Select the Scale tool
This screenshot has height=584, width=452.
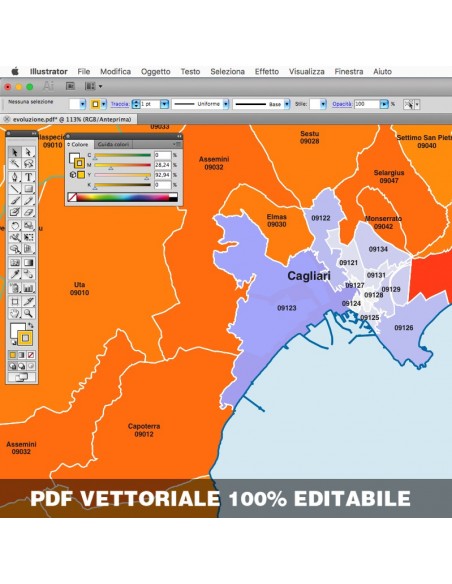[28, 226]
